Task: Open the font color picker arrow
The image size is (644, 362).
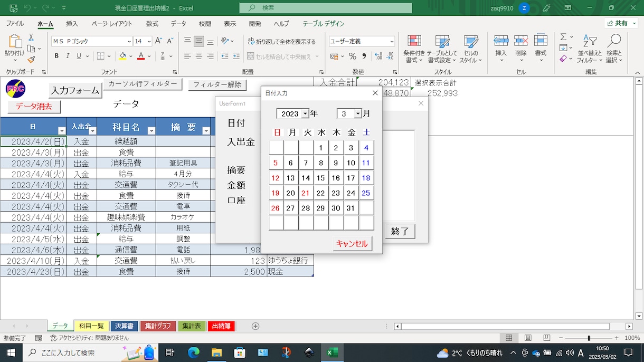Action: pyautogui.click(x=150, y=56)
